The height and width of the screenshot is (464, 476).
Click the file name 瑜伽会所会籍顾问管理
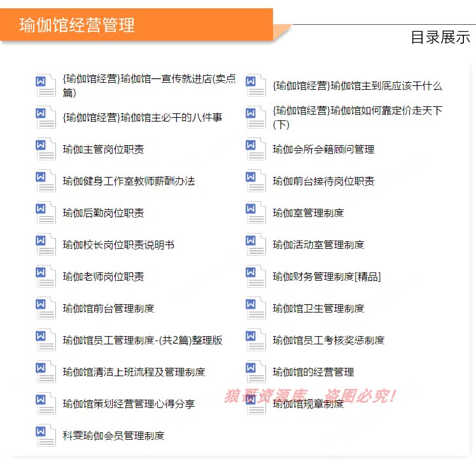click(x=324, y=150)
